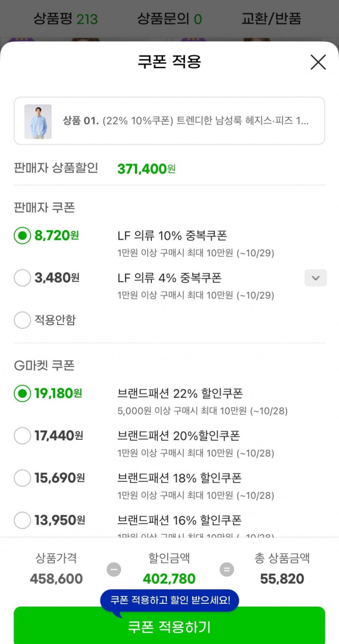Select 13,950원 브랜드패션 16% coupon

coord(22,520)
